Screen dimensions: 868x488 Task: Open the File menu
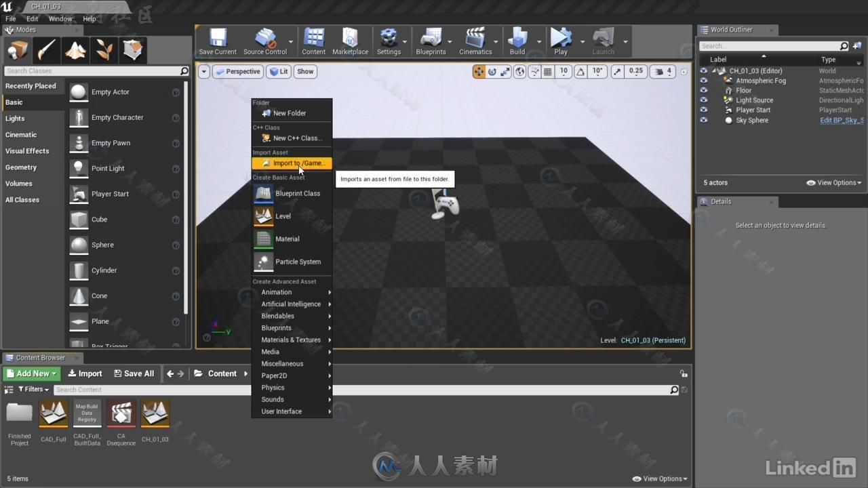(11, 19)
